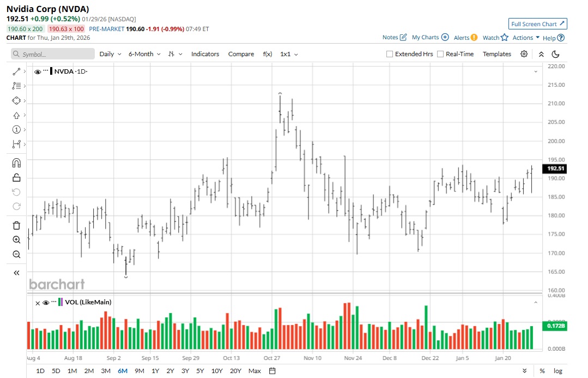Select the 1D time range
This screenshot has width=588, height=378.
pyautogui.click(x=40, y=371)
